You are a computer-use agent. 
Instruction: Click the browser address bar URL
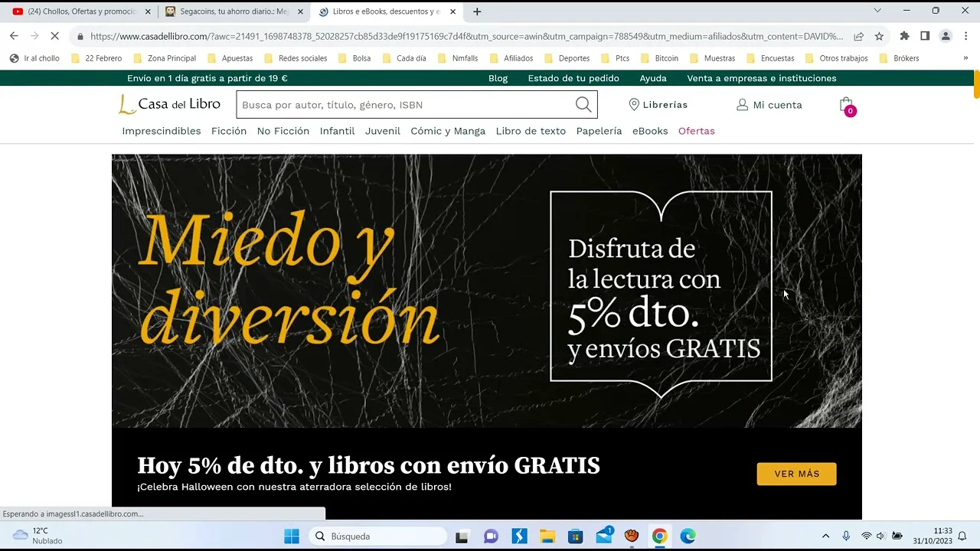(x=465, y=36)
